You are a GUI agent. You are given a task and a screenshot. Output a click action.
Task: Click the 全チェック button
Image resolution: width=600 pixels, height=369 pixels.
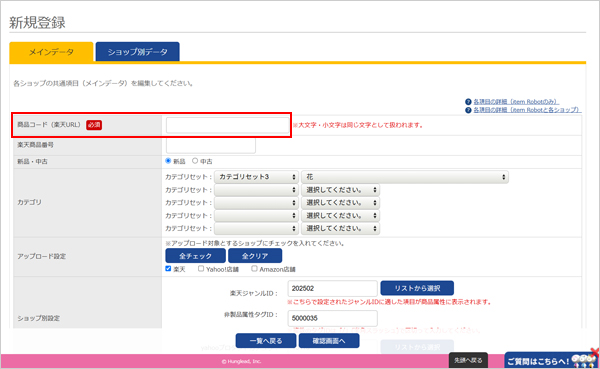(x=196, y=256)
